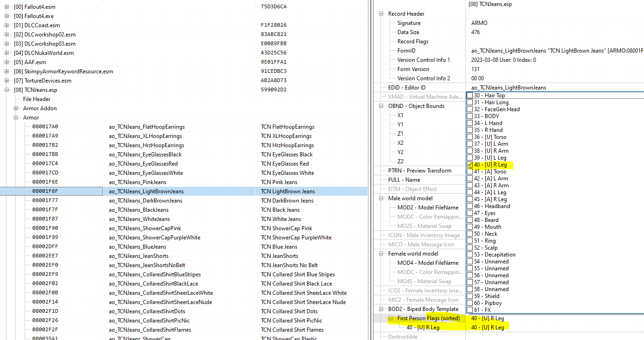644x340 pixels.
Task: Select the Signature ARMO value
Action: click(x=479, y=23)
